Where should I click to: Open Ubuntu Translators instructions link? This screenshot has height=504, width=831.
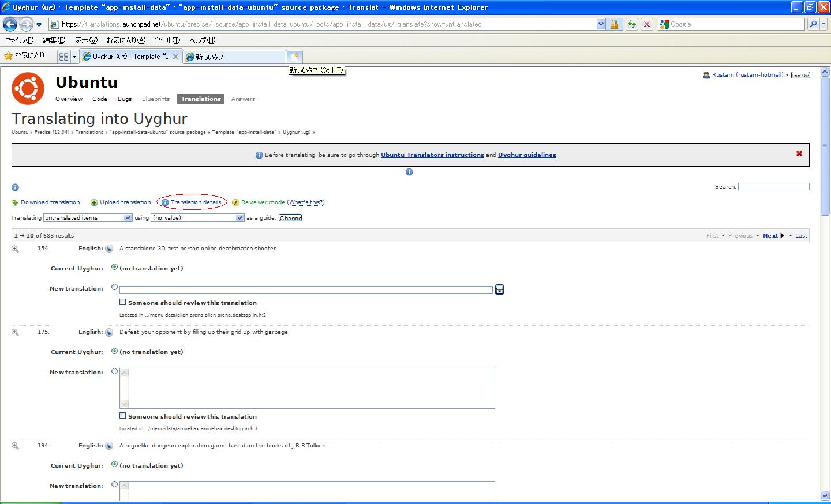tap(432, 155)
